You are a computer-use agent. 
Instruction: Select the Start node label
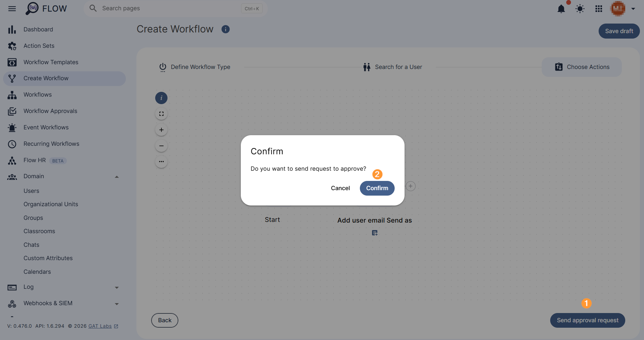tap(272, 220)
